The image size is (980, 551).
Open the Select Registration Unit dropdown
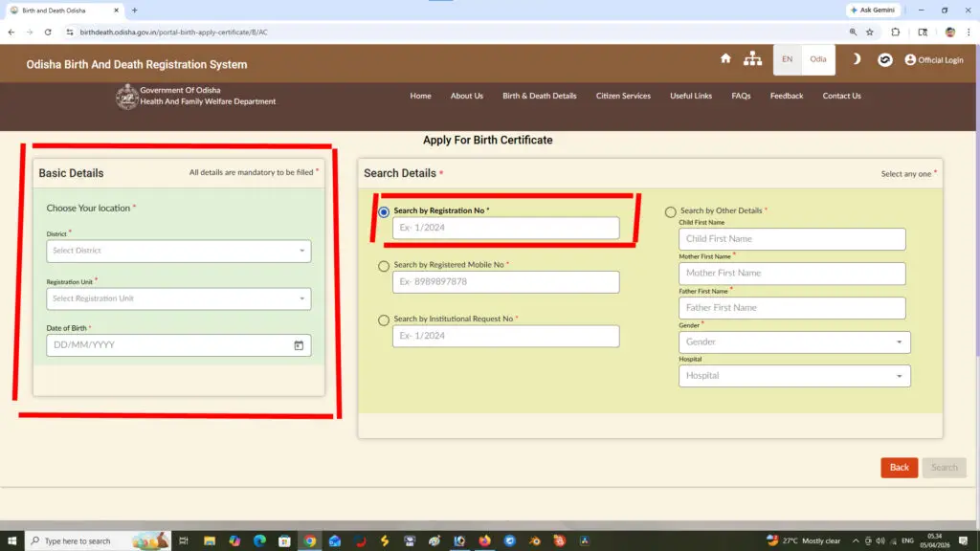(179, 298)
